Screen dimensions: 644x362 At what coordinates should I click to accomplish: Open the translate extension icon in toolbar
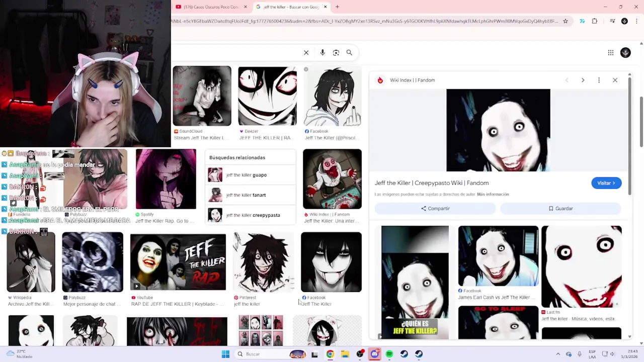[582, 21]
